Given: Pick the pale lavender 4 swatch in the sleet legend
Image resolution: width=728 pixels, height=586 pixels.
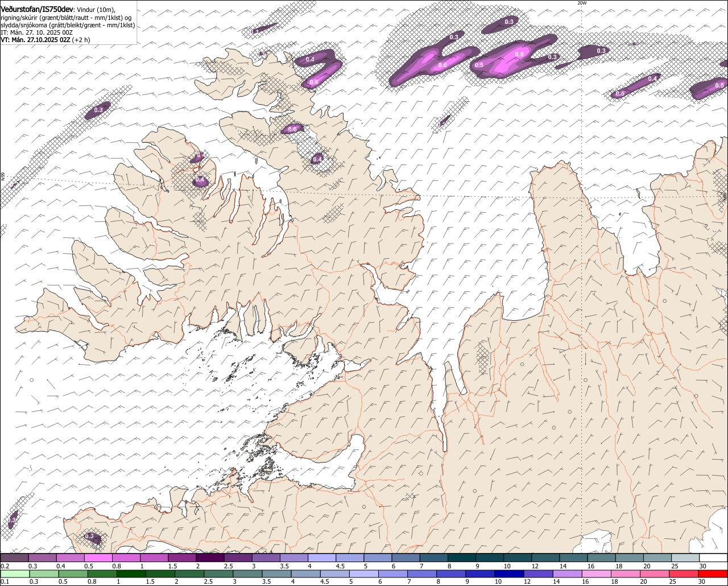Looking at the screenshot, I should click(322, 558).
